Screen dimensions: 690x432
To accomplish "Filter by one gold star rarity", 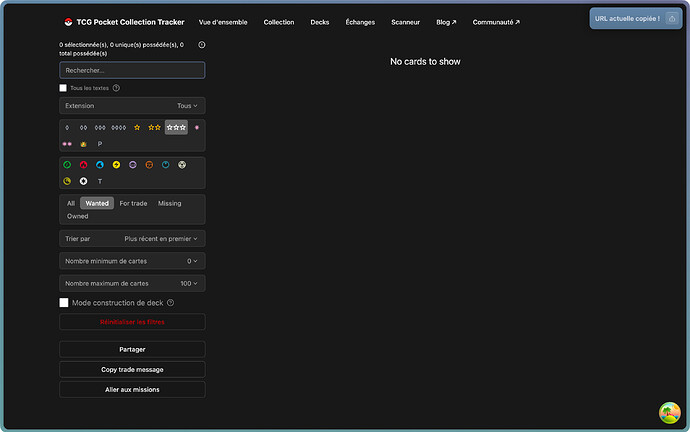I will pyautogui.click(x=137, y=128).
